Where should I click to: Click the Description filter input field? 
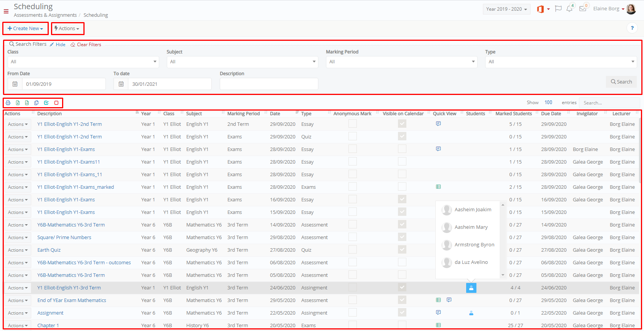pyautogui.click(x=269, y=84)
